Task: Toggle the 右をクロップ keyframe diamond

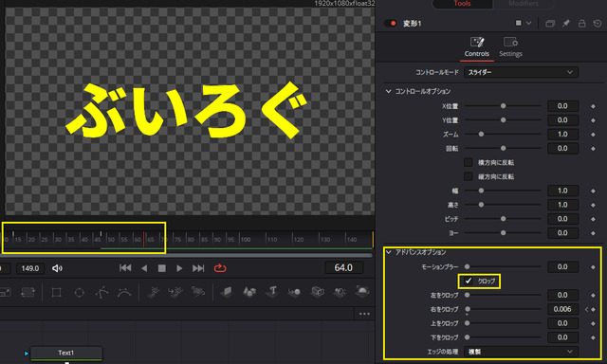Action: click(593, 309)
